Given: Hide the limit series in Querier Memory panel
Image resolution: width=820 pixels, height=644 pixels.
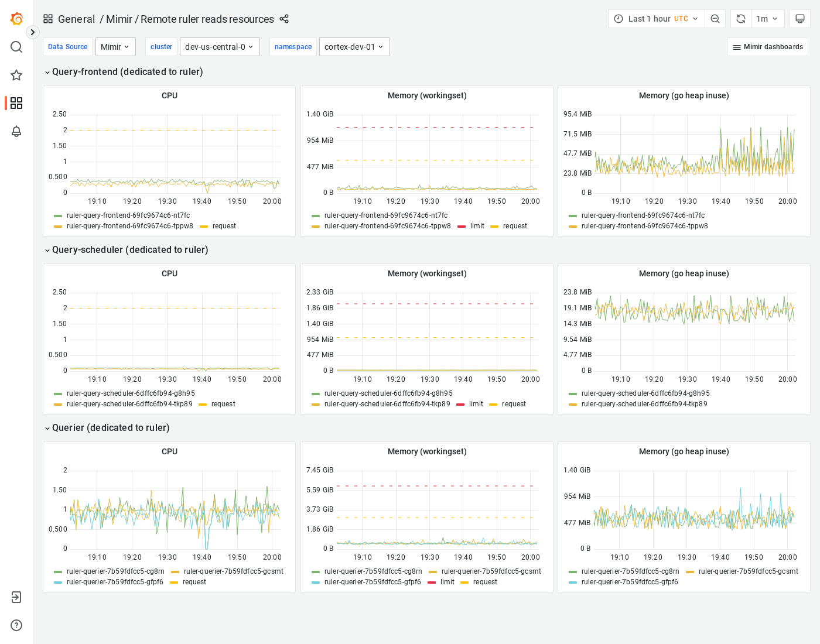Looking at the screenshot, I should (447, 582).
